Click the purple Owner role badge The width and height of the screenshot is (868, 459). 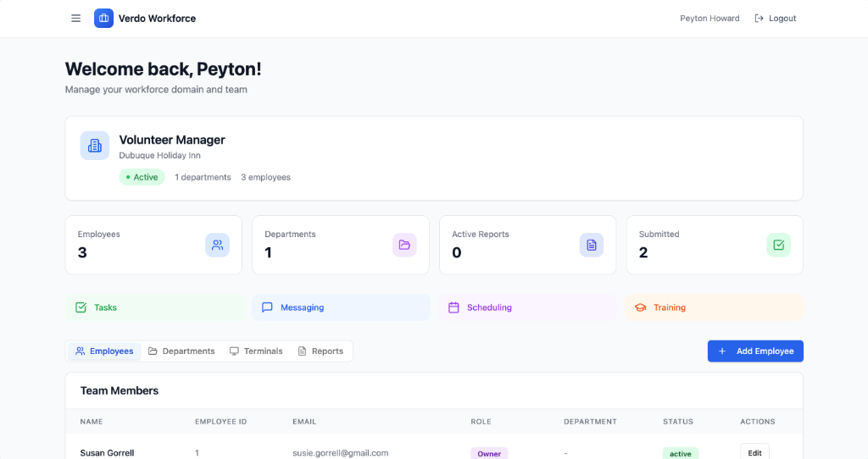pyautogui.click(x=489, y=453)
